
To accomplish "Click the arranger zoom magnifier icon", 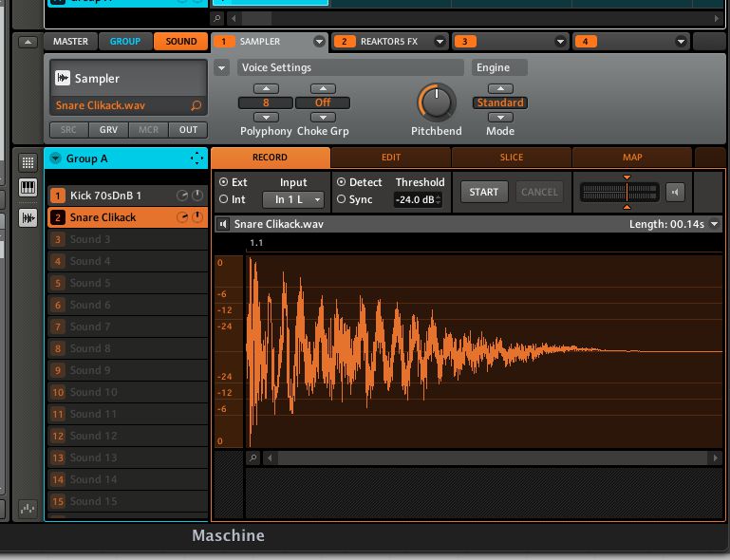I will [x=217, y=19].
